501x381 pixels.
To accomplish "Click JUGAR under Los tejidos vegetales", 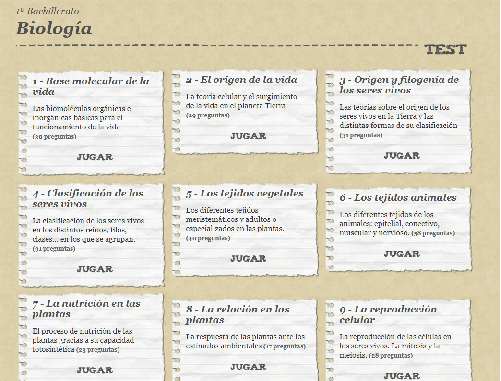I will pos(248,259).
